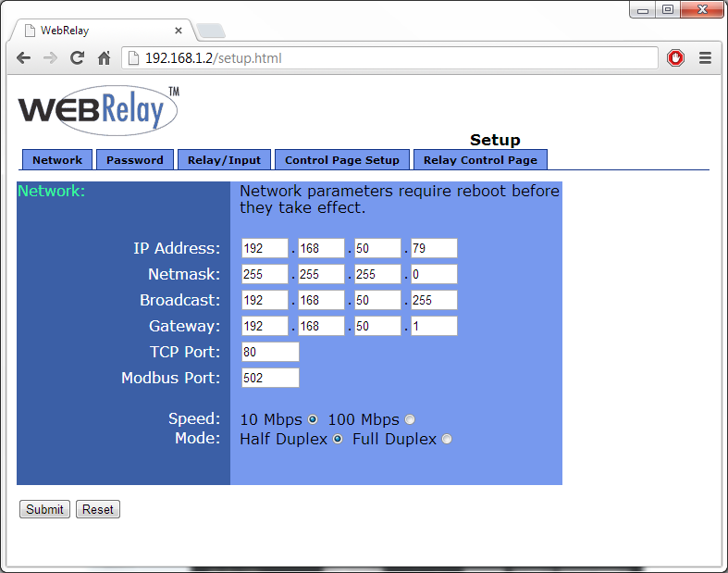Click the red ad-blocker extension icon
The image size is (728, 573).
[676, 57]
